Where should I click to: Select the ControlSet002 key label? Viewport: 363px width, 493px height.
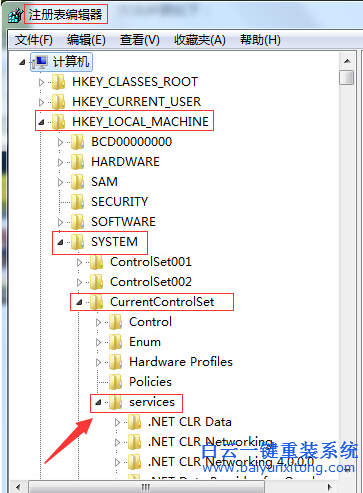click(x=151, y=282)
